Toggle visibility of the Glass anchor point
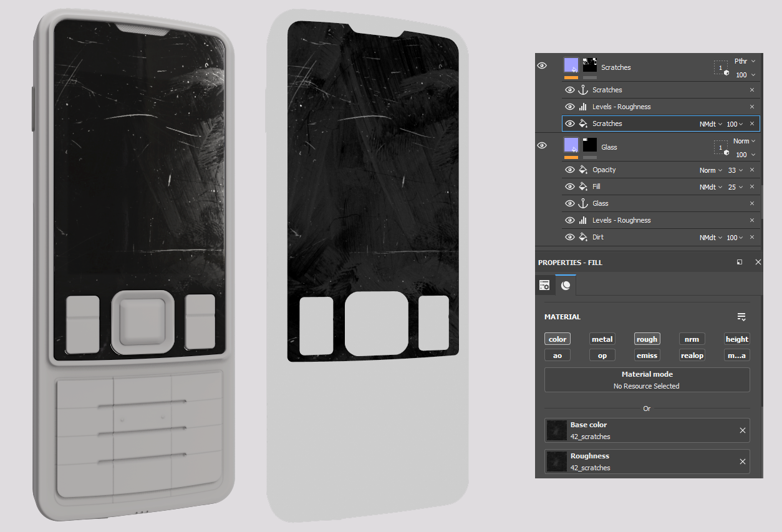 tap(569, 203)
